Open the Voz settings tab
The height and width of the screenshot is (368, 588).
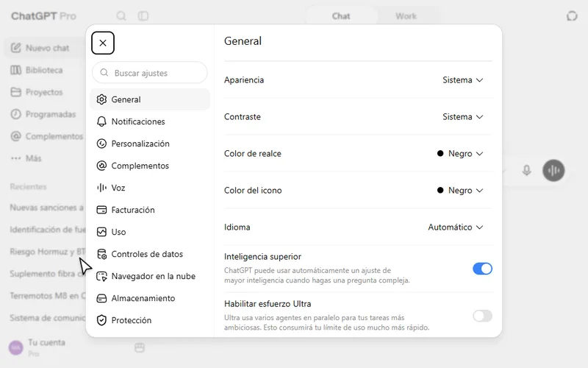(x=150, y=188)
